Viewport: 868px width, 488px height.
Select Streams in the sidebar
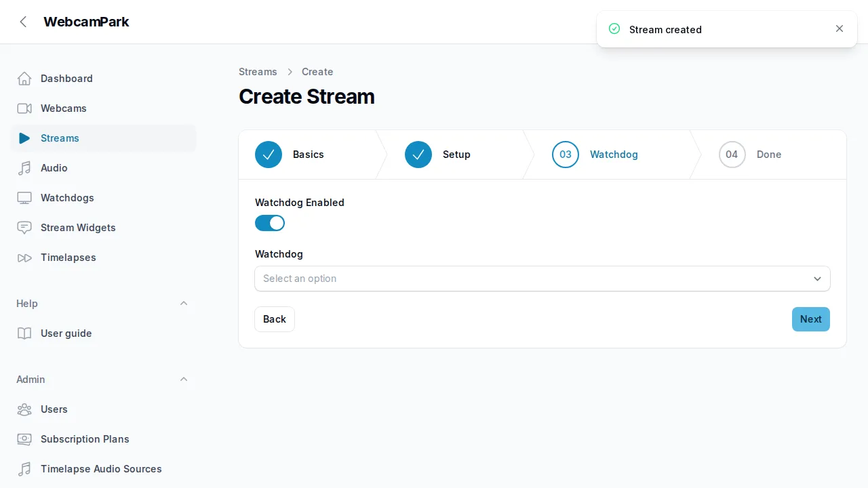pyautogui.click(x=104, y=138)
